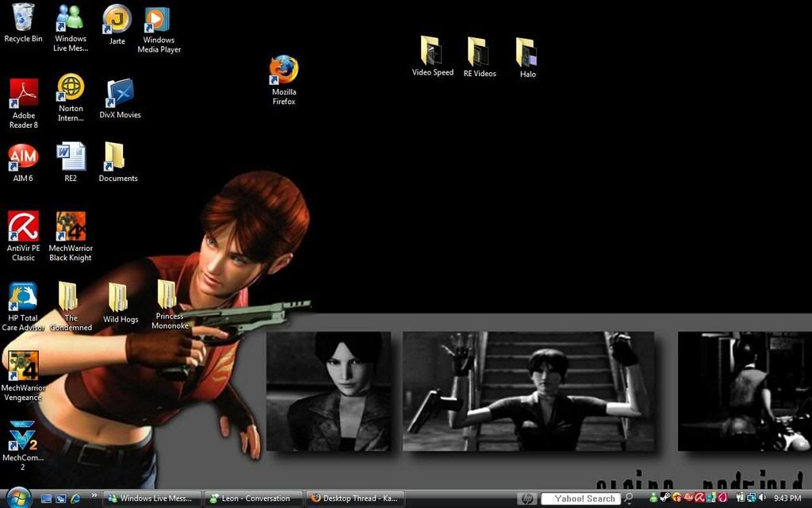
Task: Switch to the Leon - Conversation taskbar window
Action: point(253,498)
